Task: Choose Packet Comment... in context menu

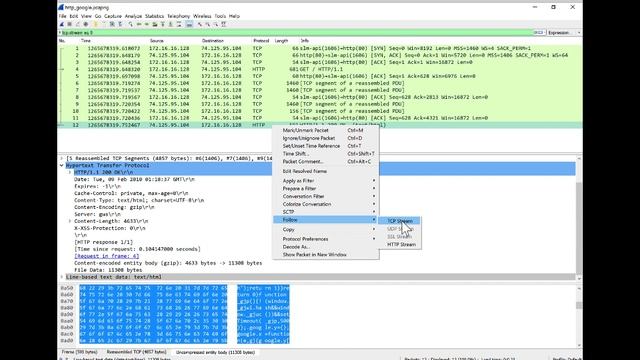Action: click(x=326, y=161)
